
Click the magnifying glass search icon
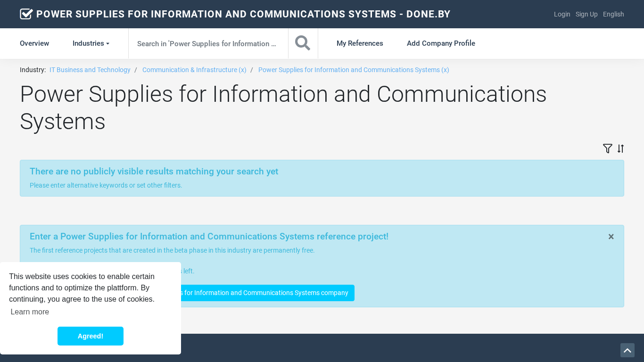pyautogui.click(x=303, y=43)
